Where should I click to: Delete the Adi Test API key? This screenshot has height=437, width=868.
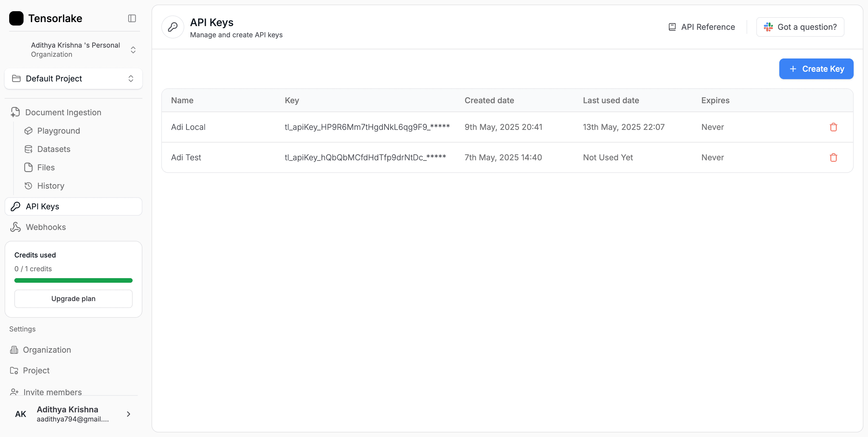[x=834, y=157]
